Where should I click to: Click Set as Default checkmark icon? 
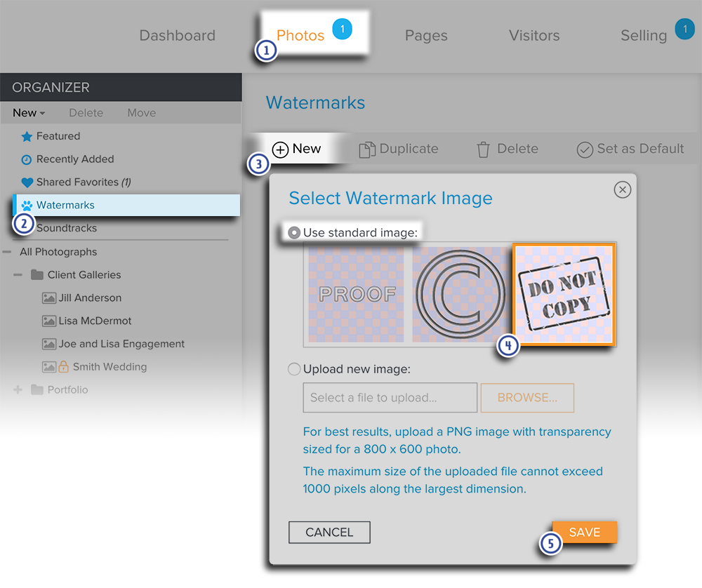pyautogui.click(x=584, y=149)
